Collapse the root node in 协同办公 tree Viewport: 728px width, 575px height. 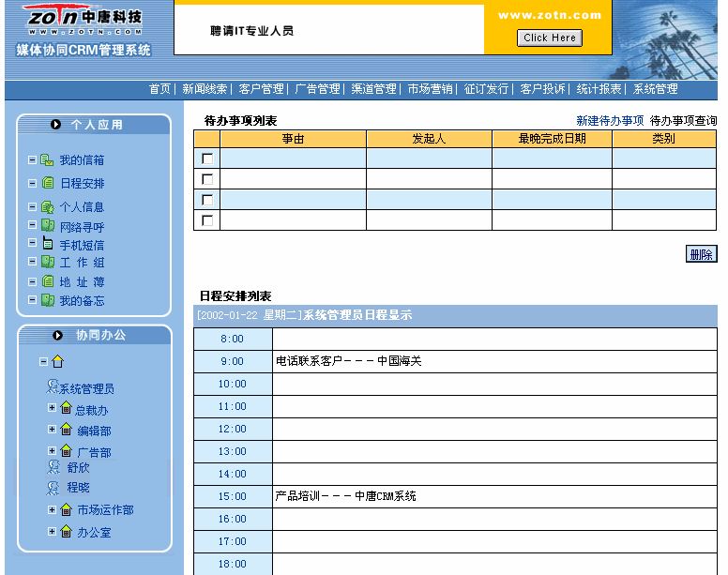click(x=43, y=361)
